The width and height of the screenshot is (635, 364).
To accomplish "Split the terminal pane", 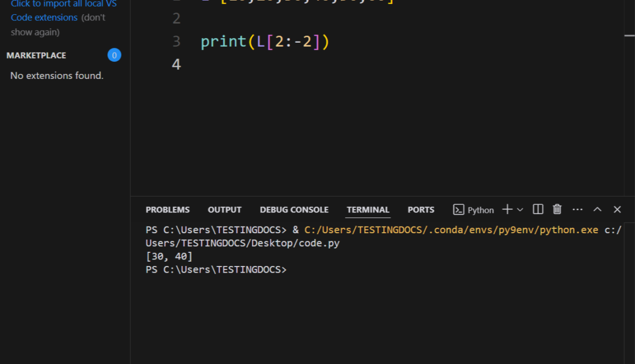I will pos(538,209).
